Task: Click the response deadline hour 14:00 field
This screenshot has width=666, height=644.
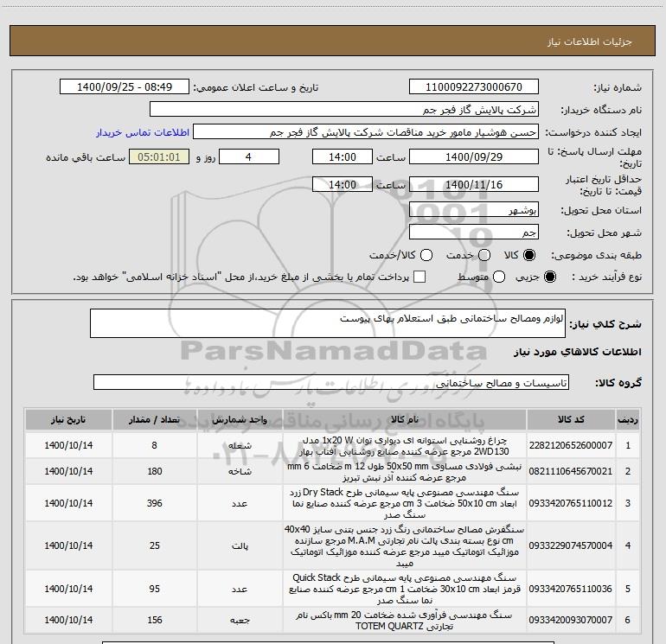Action: 343,156
